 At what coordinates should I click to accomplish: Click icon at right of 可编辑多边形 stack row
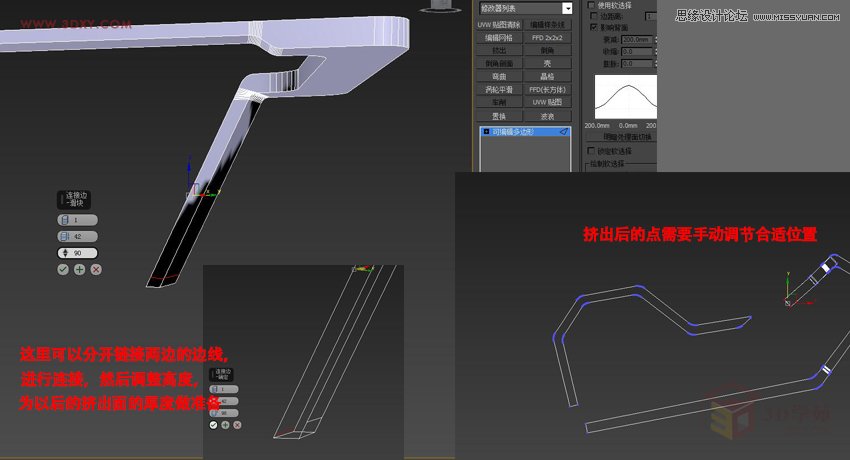(x=564, y=132)
